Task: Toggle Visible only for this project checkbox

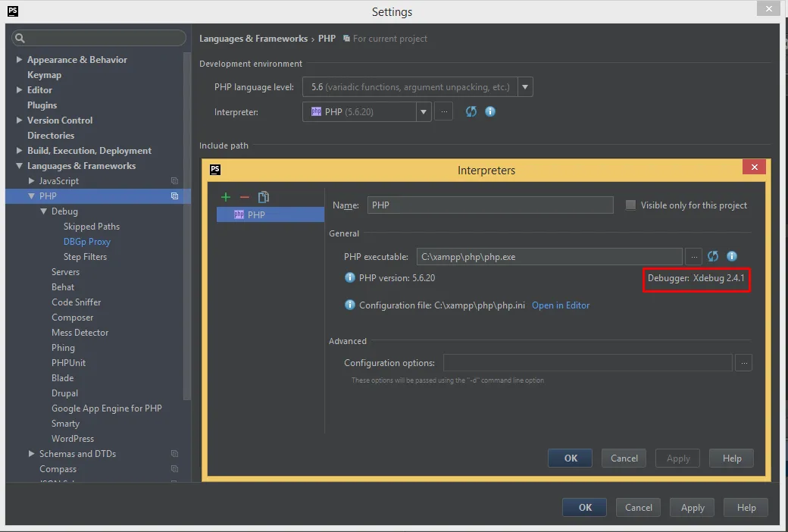Action: 630,205
